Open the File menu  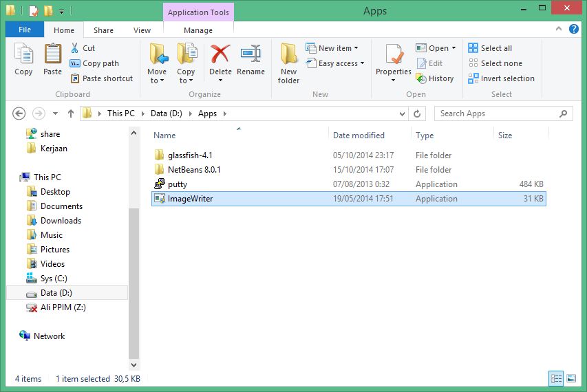click(25, 30)
